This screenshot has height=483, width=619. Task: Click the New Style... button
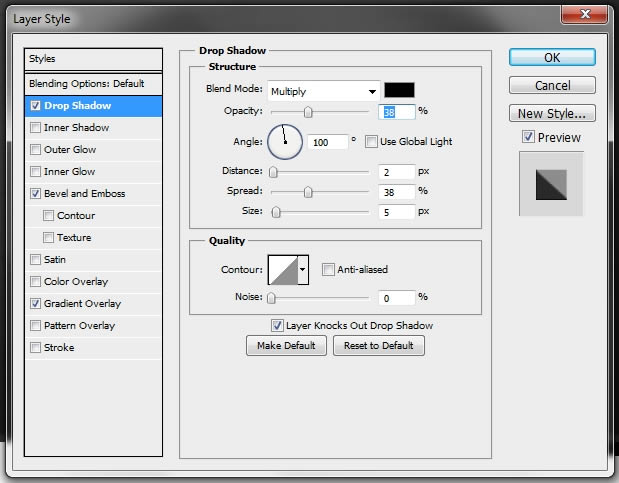[552, 113]
